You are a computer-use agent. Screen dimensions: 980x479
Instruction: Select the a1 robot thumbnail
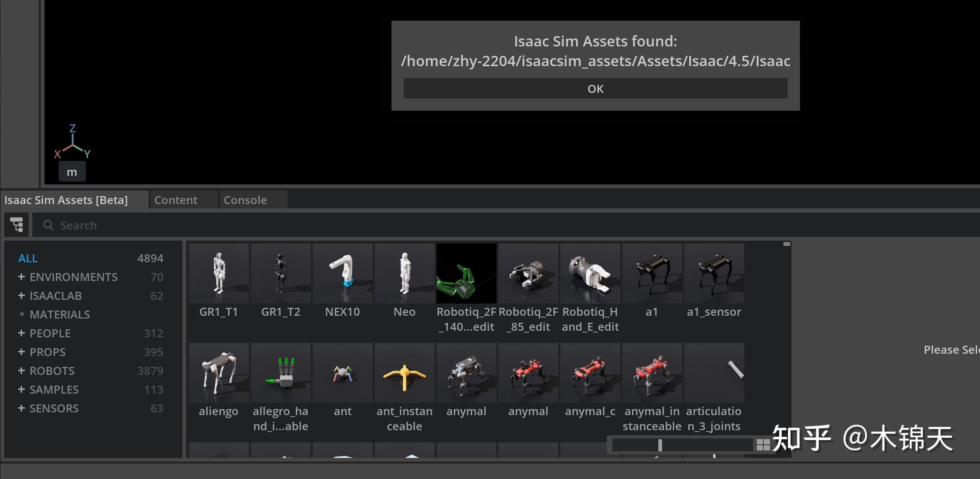(x=652, y=273)
